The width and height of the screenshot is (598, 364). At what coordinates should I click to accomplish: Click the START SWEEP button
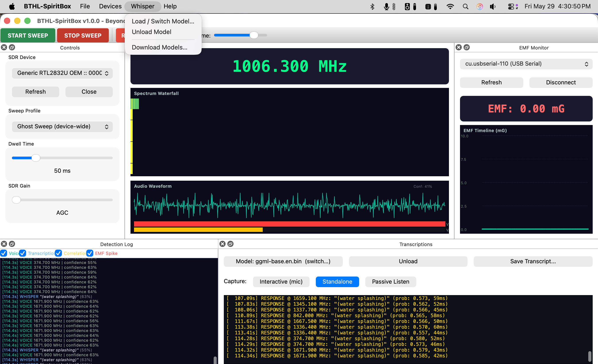point(28,35)
